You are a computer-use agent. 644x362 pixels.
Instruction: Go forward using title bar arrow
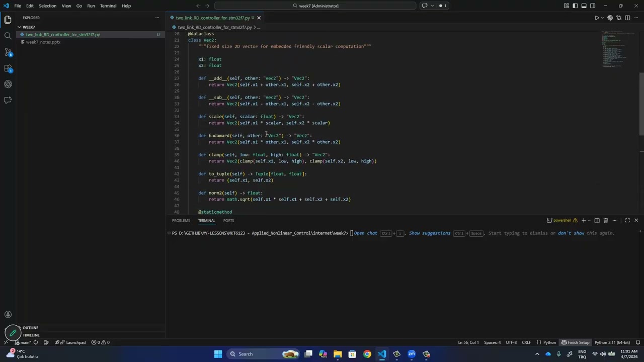[x=207, y=6]
